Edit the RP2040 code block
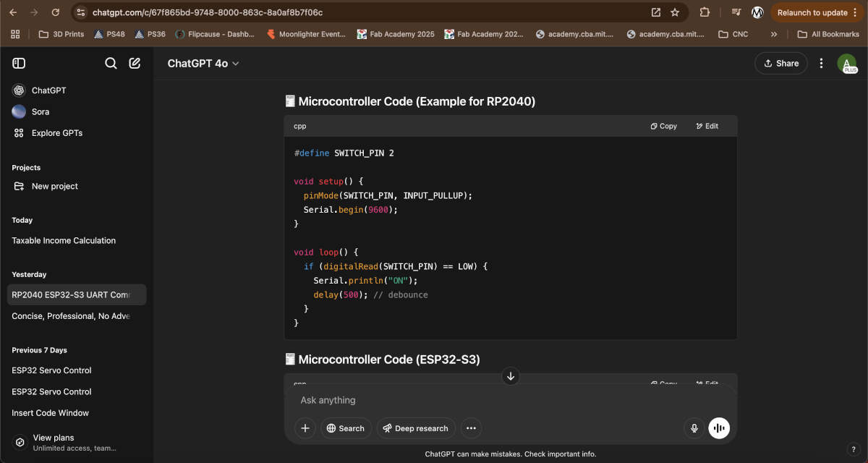Viewport: 868px width, 463px height. click(707, 126)
